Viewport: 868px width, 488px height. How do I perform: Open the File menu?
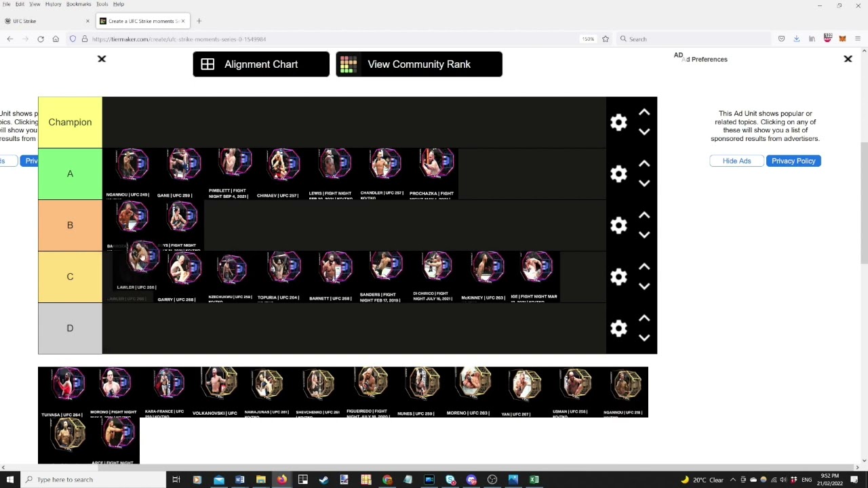coord(6,4)
